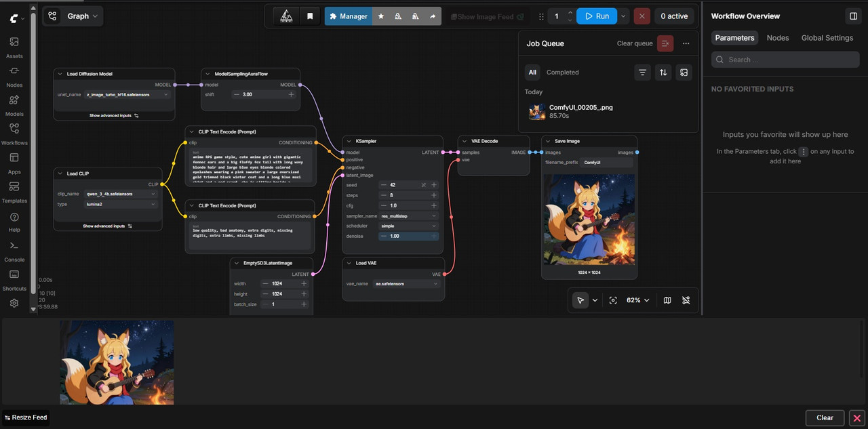Click the select cursor tool on canvas toolbar

(580, 300)
